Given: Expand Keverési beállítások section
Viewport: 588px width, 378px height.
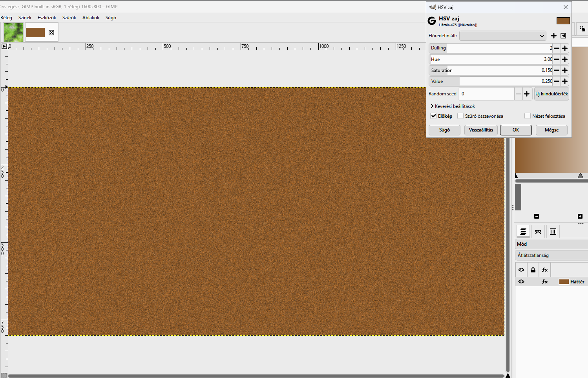Looking at the screenshot, I should click(x=453, y=106).
